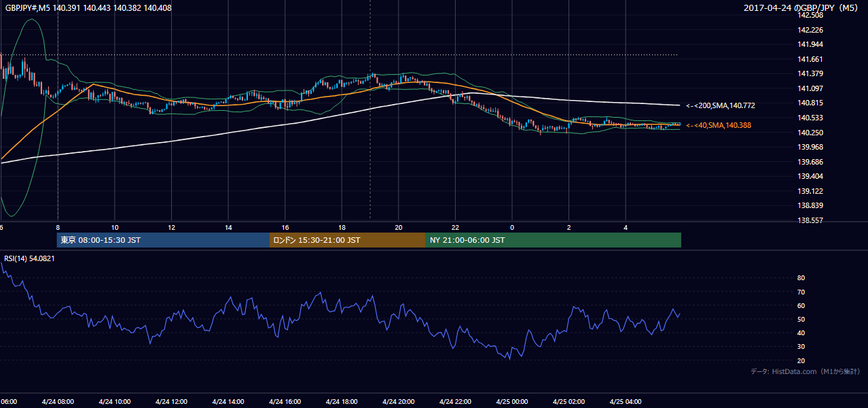
Task: Click the 4/24 20:00 date label
Action: (399, 401)
